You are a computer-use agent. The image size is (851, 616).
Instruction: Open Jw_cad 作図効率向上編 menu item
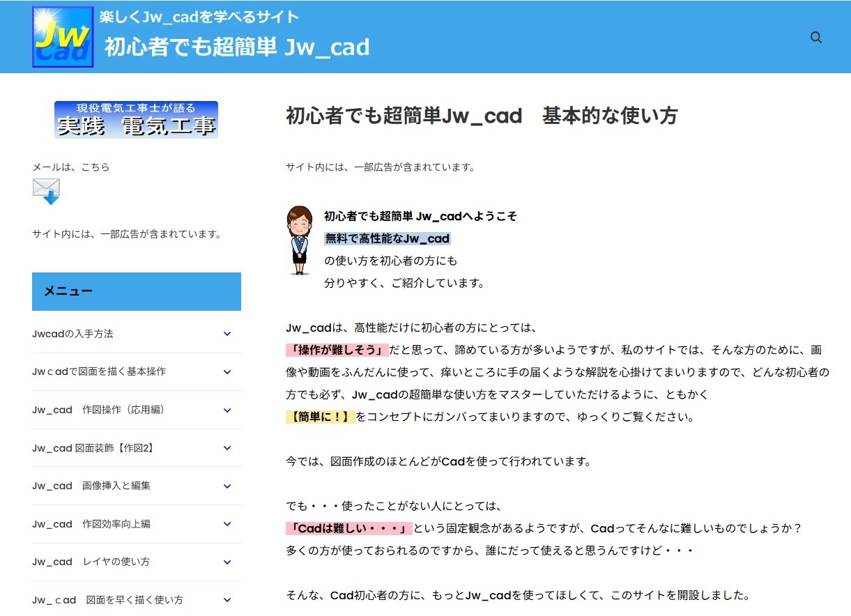pyautogui.click(x=91, y=524)
